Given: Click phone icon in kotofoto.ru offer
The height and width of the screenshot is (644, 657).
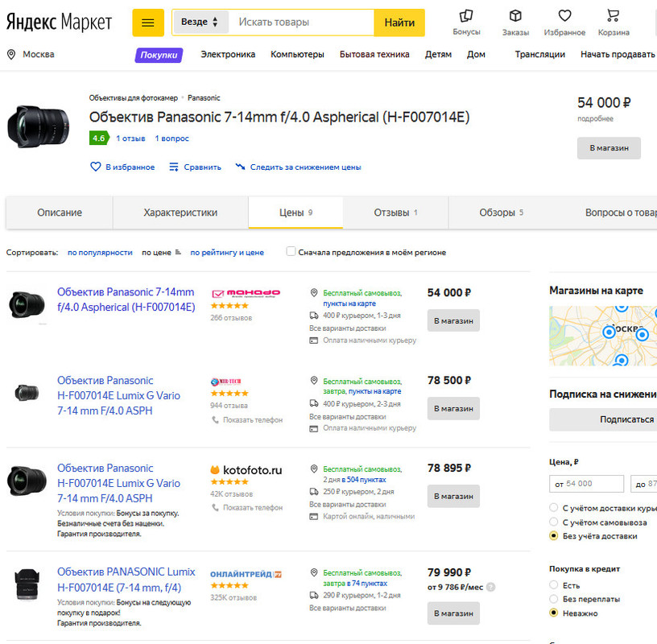Looking at the screenshot, I should [x=215, y=507].
